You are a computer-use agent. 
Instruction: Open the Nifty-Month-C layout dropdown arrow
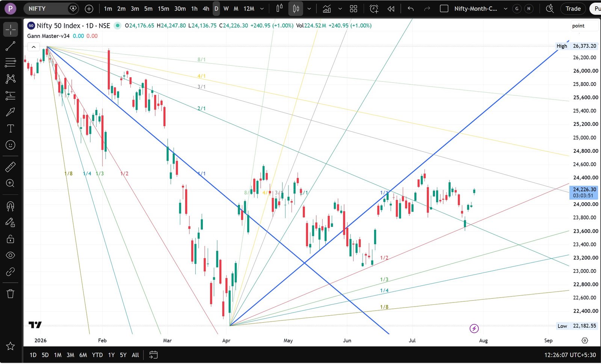coord(505,9)
